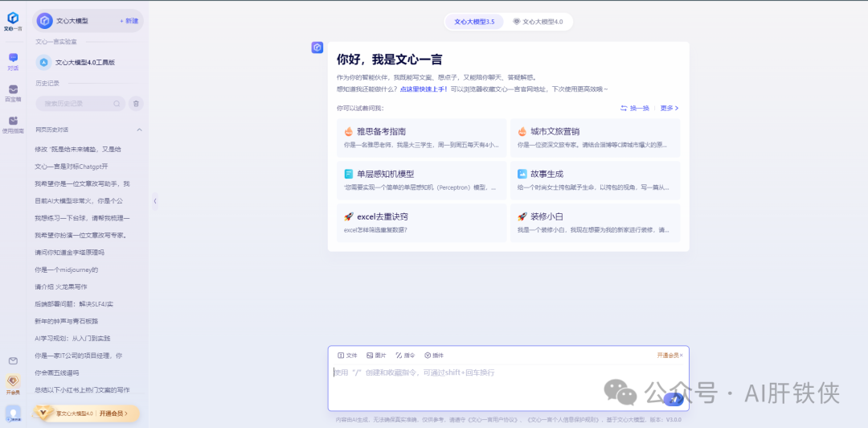Click the 换一换 refresh icon
The image size is (868, 428).
coord(624,108)
